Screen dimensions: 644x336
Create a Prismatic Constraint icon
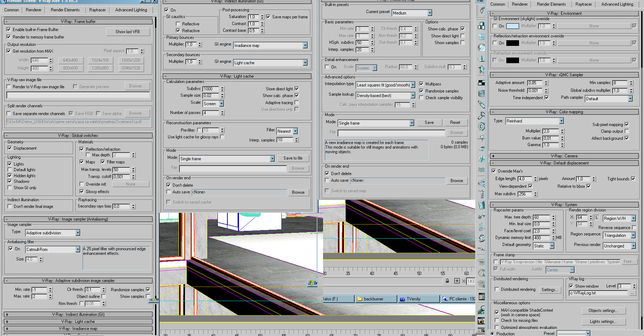coord(481,227)
